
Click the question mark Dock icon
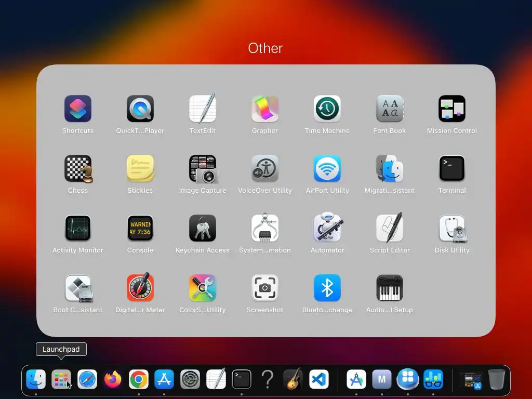click(268, 379)
